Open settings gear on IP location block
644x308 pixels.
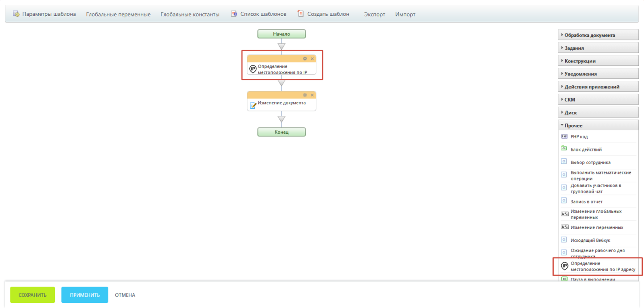point(305,59)
